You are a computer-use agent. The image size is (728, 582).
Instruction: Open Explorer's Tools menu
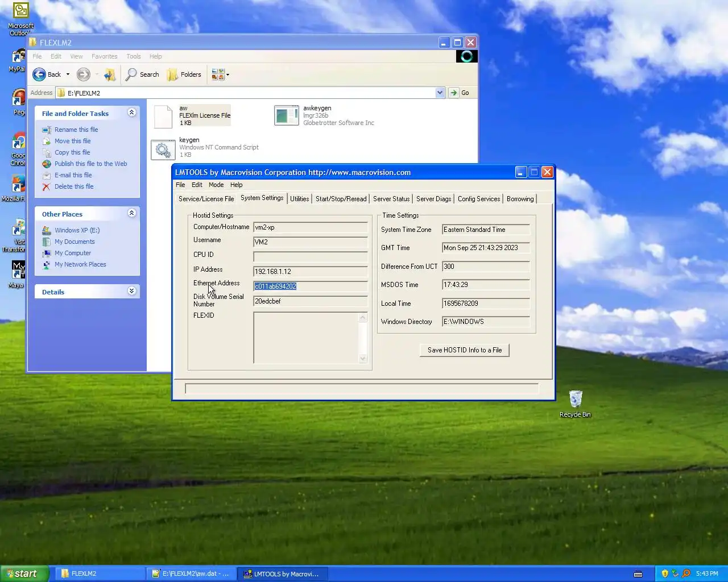(134, 56)
